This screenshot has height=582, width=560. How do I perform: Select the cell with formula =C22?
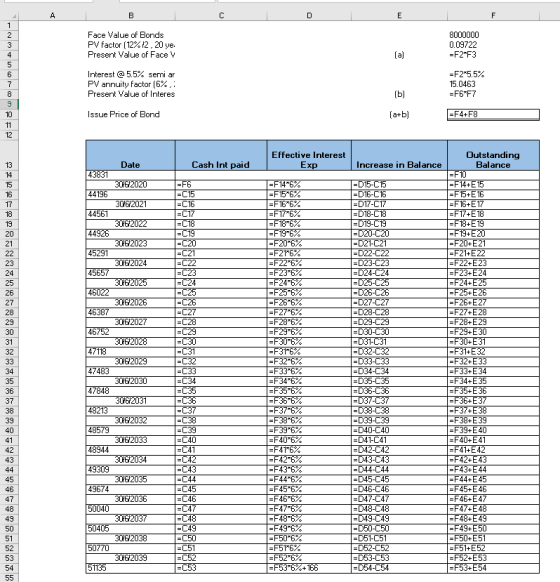point(221,264)
